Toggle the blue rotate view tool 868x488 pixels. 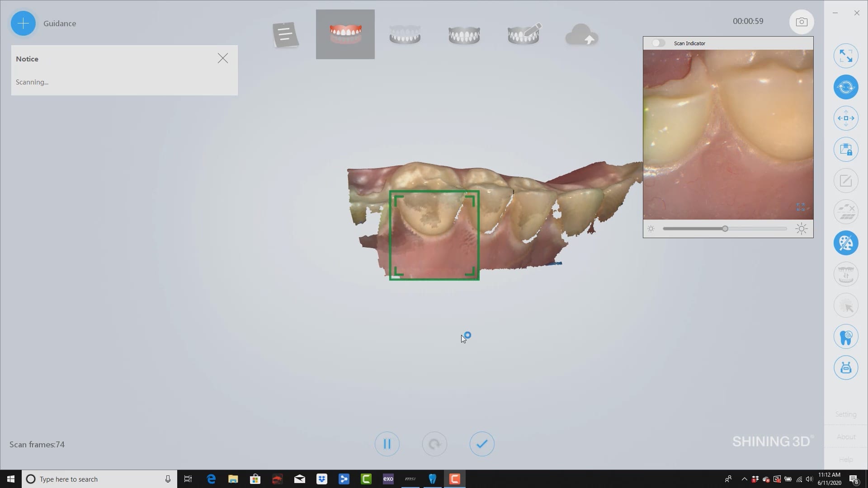[x=846, y=87]
